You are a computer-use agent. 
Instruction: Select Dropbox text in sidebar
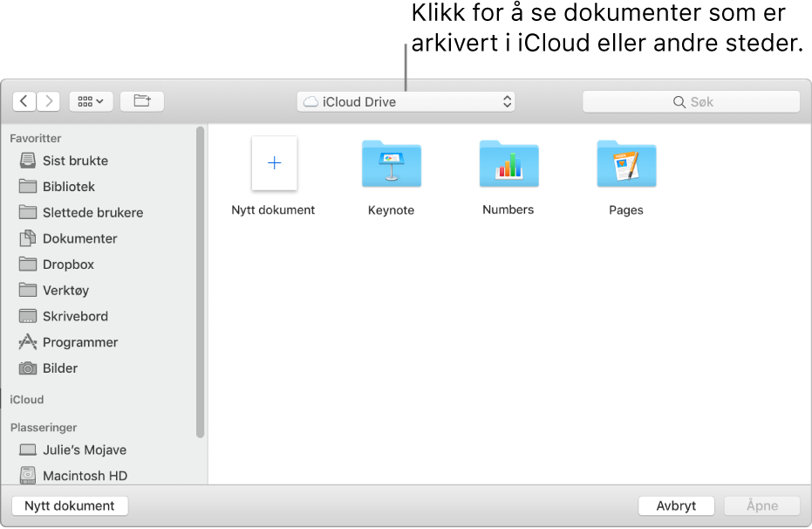pos(68,264)
